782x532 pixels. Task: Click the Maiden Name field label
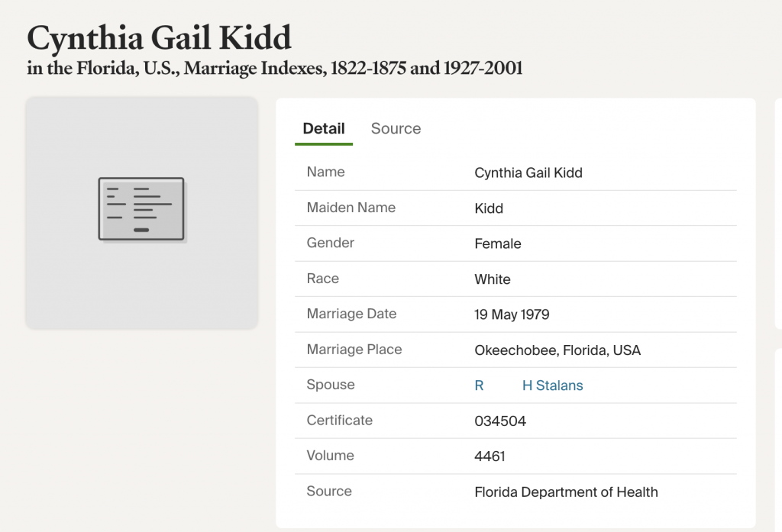point(351,208)
